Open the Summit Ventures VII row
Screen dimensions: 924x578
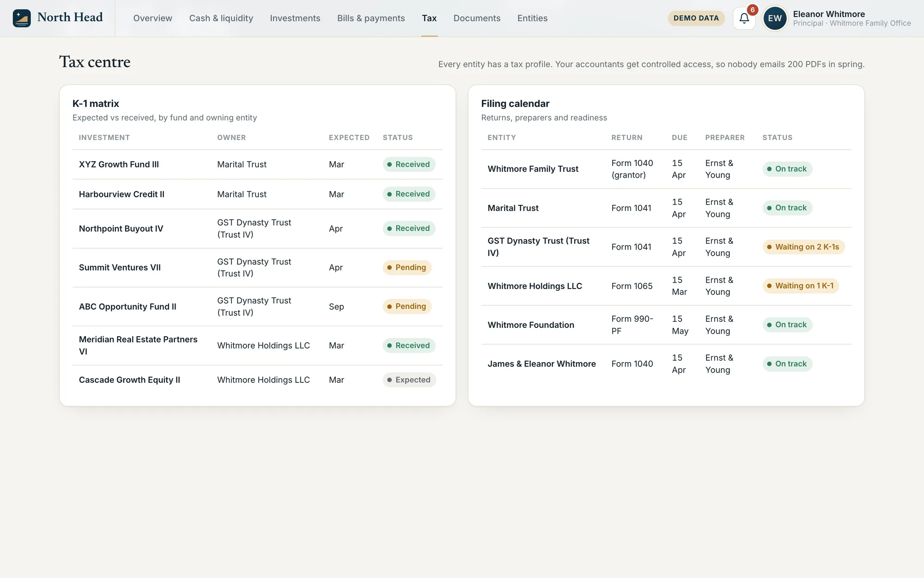(x=257, y=268)
